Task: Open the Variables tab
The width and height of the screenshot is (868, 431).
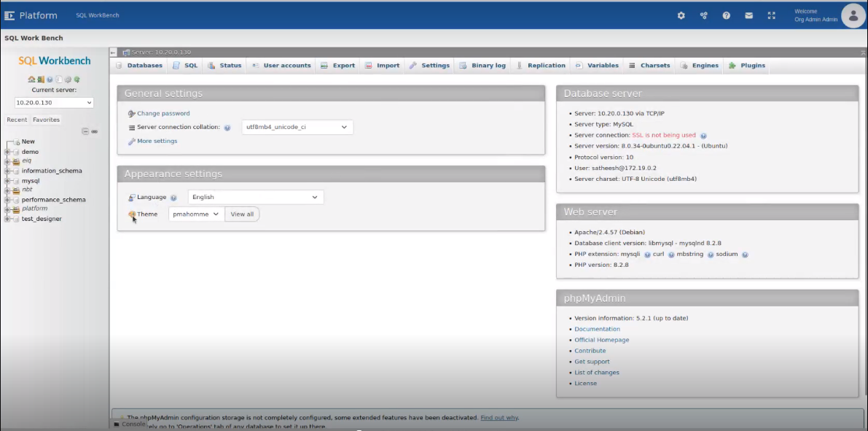Action: click(597, 66)
